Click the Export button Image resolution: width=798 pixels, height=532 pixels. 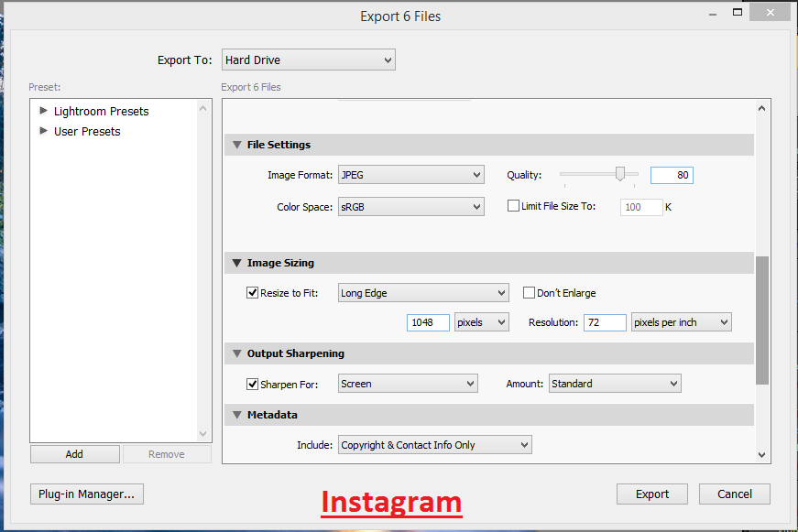(652, 494)
